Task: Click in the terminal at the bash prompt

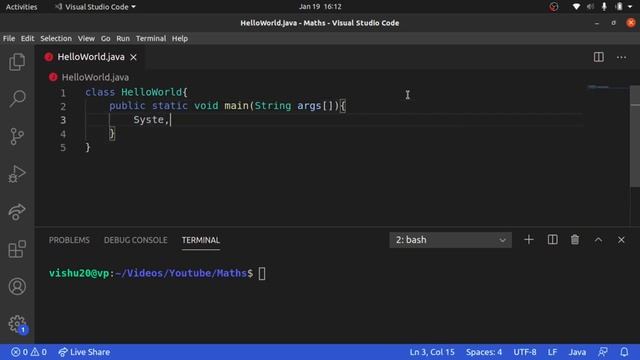Action: pos(262,273)
